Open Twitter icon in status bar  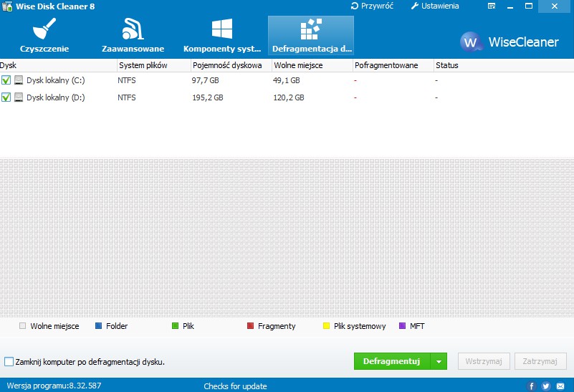coord(546,386)
